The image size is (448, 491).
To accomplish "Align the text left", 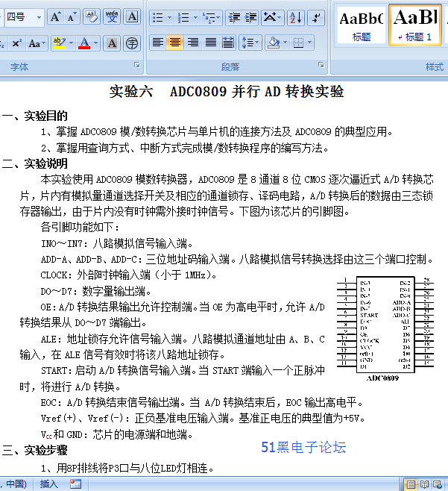I will point(158,43).
